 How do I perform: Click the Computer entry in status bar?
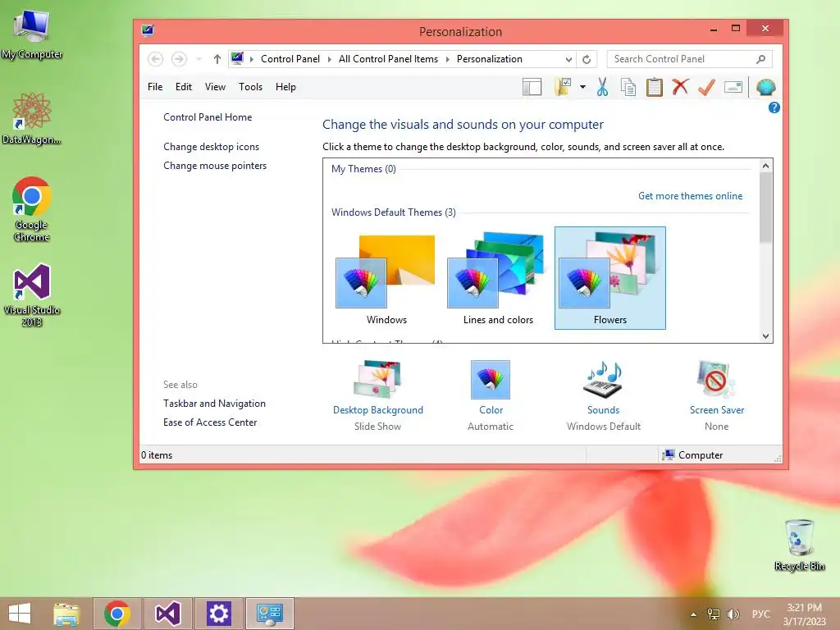click(692, 454)
